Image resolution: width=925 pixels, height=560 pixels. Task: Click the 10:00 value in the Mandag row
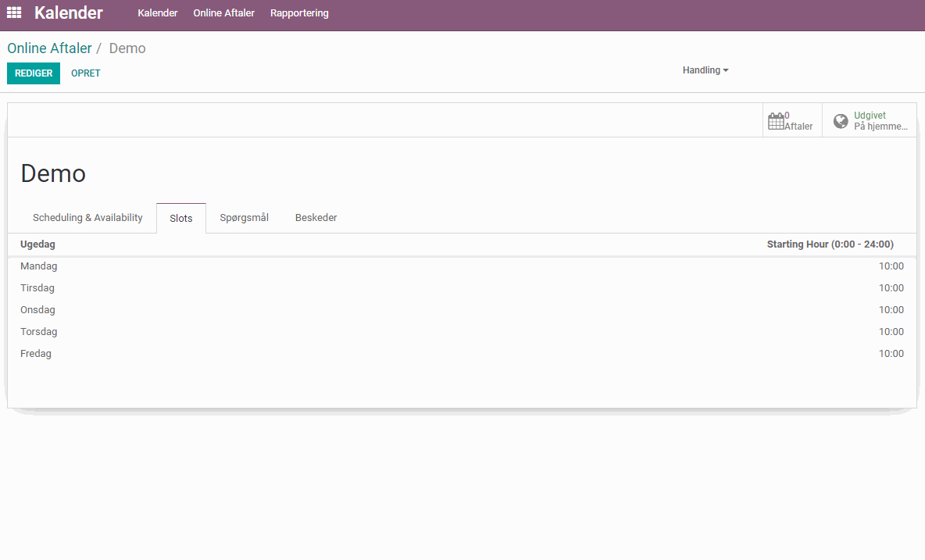(x=891, y=266)
